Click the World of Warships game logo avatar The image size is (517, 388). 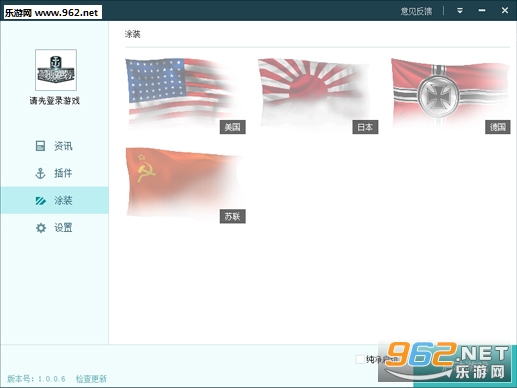click(x=56, y=70)
